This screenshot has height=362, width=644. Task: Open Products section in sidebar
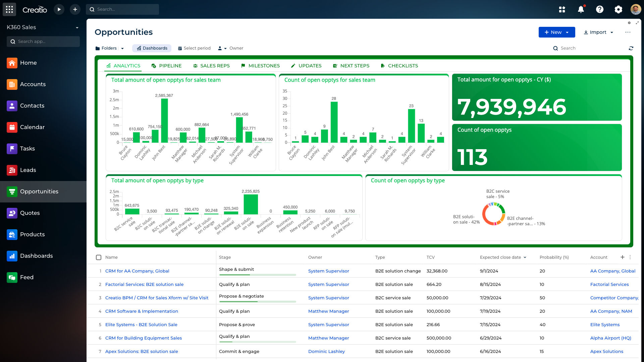click(43, 234)
